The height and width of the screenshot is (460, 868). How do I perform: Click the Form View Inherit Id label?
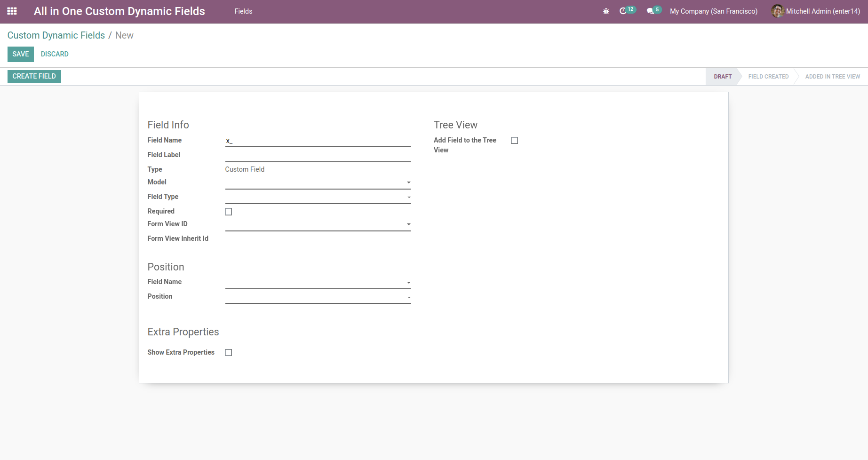[178, 238]
